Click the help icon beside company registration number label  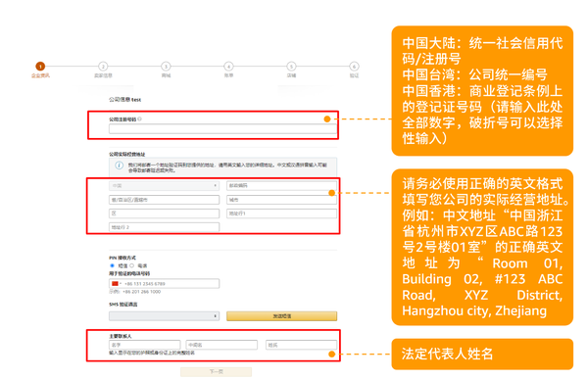click(139, 118)
